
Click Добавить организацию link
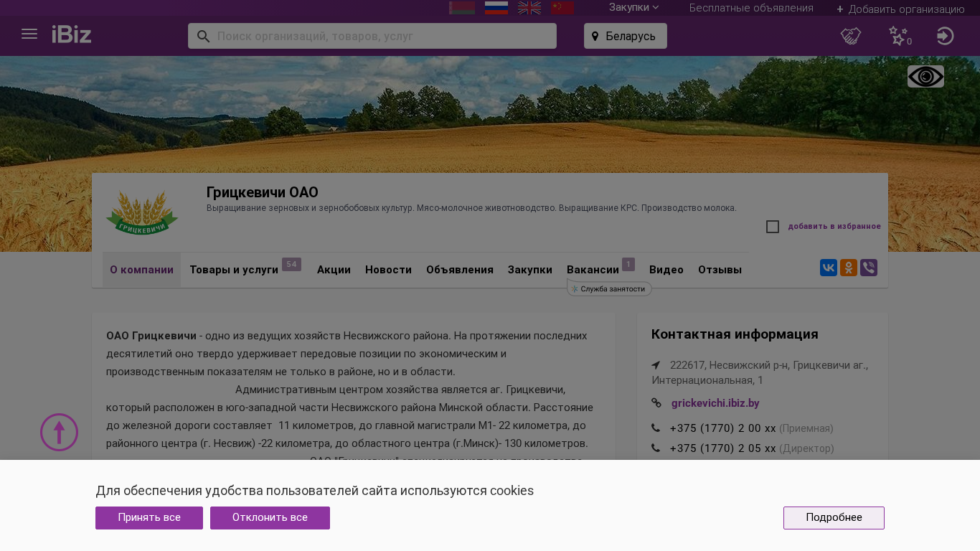(900, 9)
